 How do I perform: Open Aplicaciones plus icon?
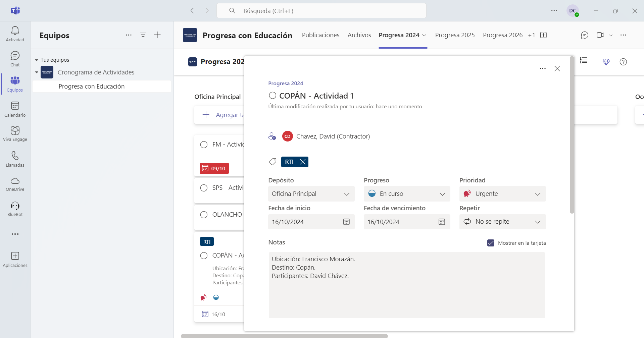(x=15, y=260)
